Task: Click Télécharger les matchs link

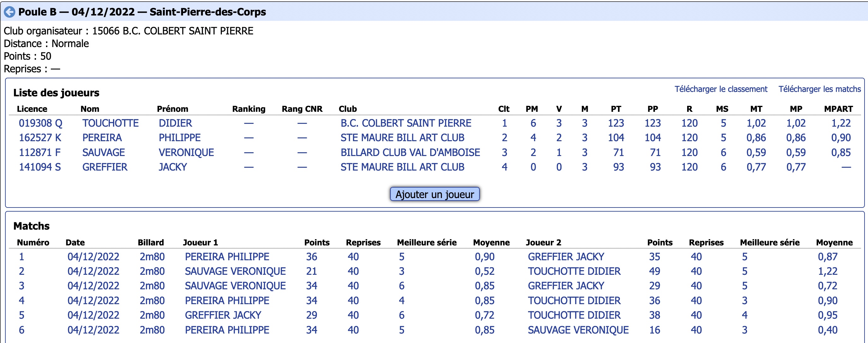Action: point(819,89)
